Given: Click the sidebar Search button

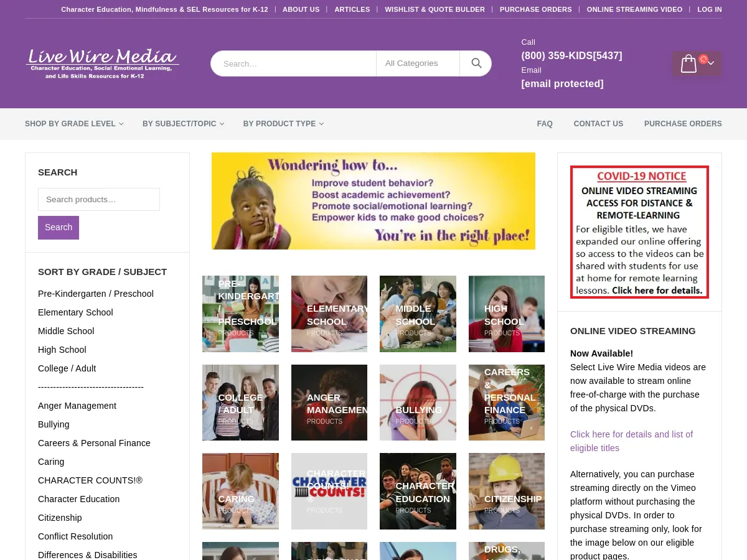Looking at the screenshot, I should tap(59, 227).
